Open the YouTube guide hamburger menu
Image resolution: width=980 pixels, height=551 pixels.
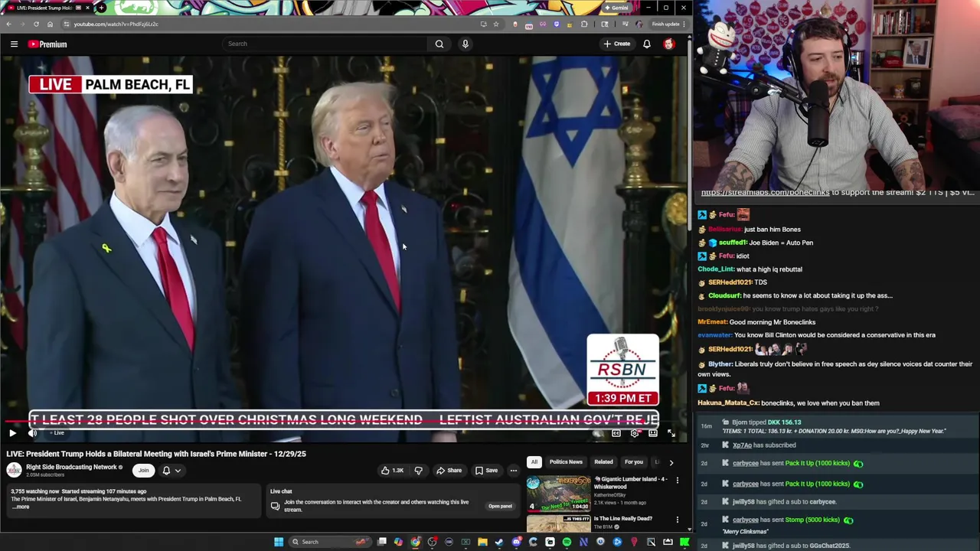(14, 44)
